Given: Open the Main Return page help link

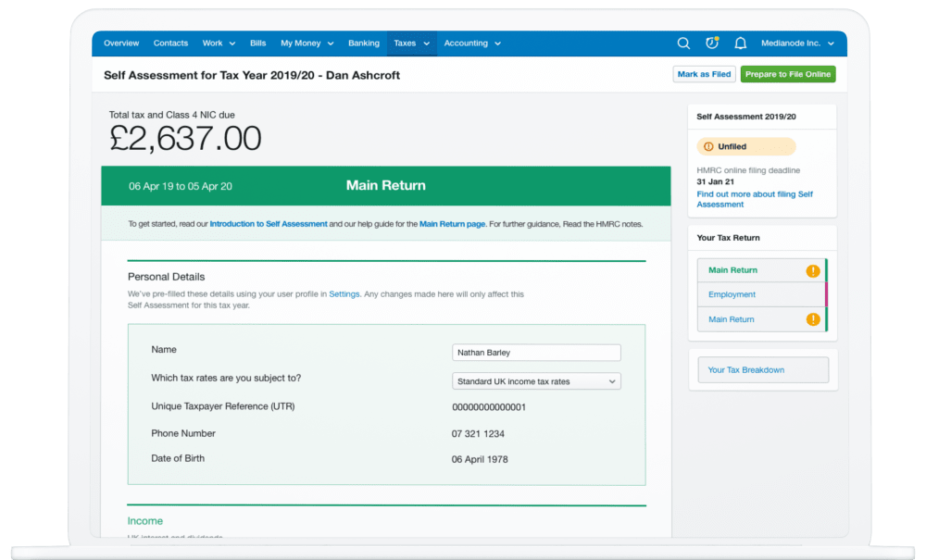Looking at the screenshot, I should point(453,224).
